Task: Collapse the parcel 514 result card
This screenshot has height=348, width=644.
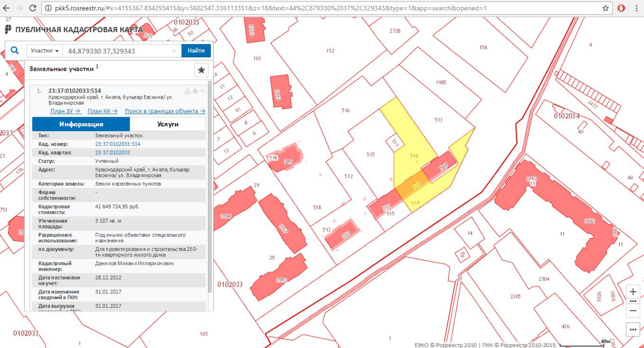Action: [203, 91]
